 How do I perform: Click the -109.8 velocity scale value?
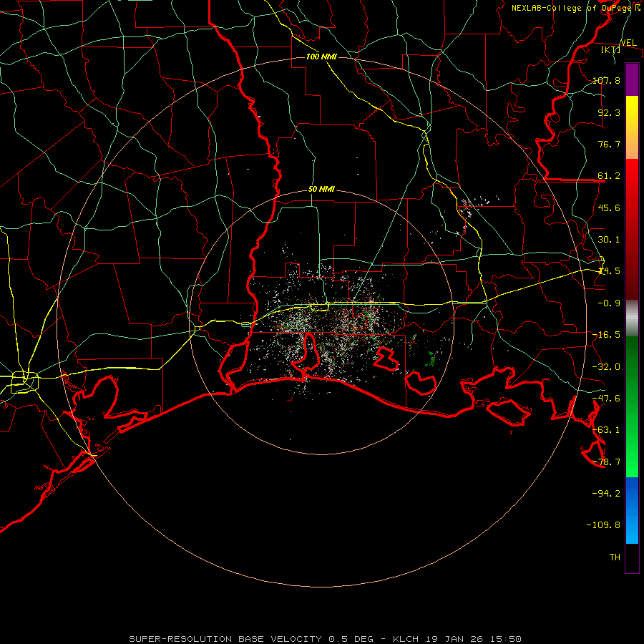pyautogui.click(x=603, y=525)
